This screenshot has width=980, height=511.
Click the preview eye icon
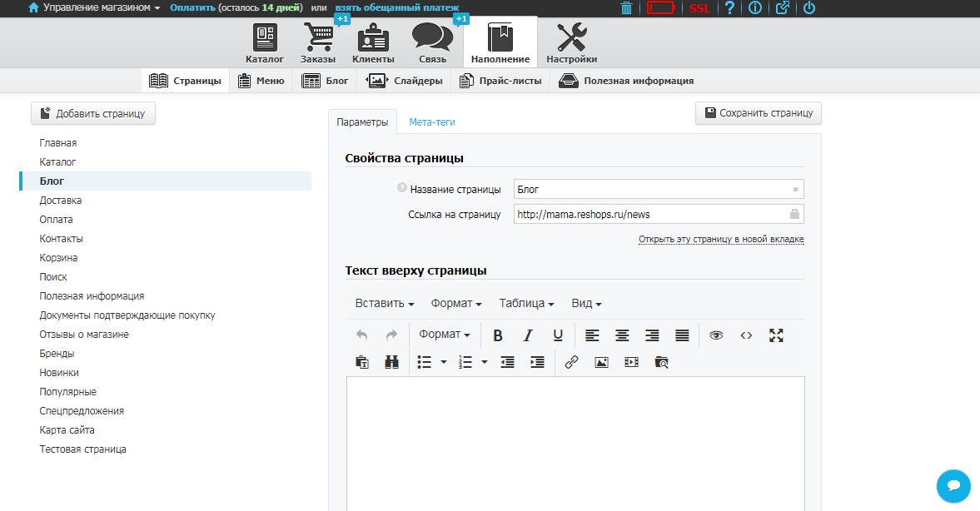tap(716, 335)
